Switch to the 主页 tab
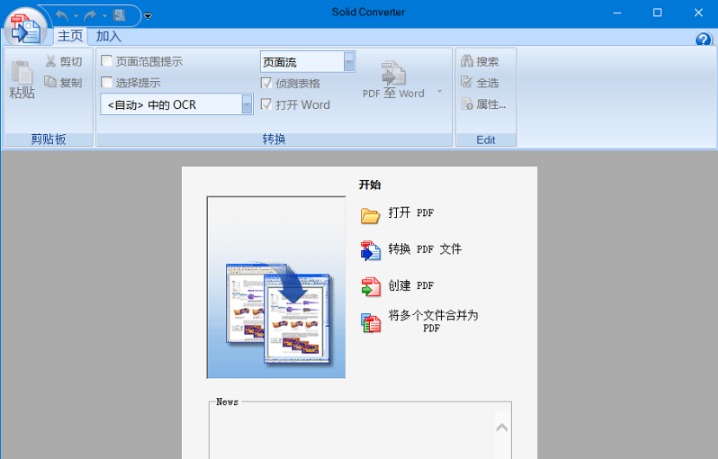718x459 pixels. pos(70,36)
